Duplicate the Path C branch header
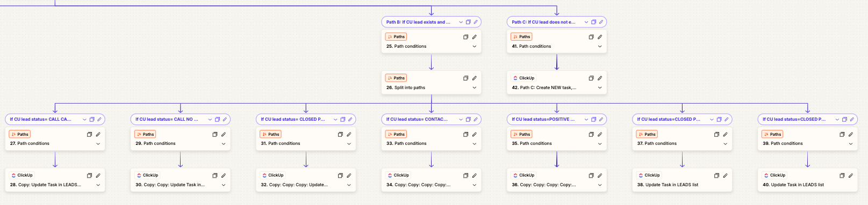The image size is (868, 205). pos(594,22)
